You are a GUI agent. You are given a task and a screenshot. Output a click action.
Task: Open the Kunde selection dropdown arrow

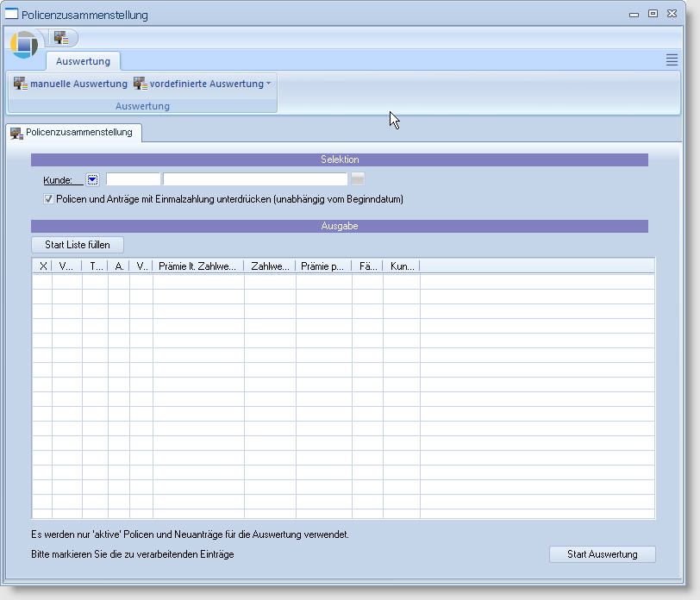click(93, 179)
